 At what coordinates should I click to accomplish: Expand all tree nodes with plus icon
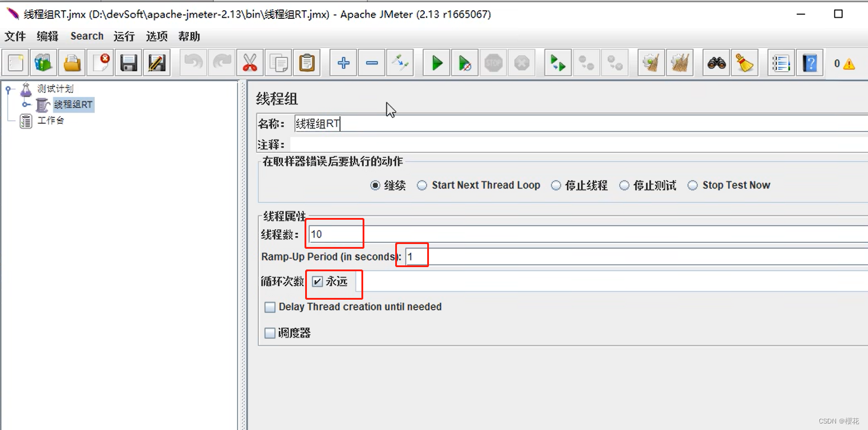click(x=343, y=62)
